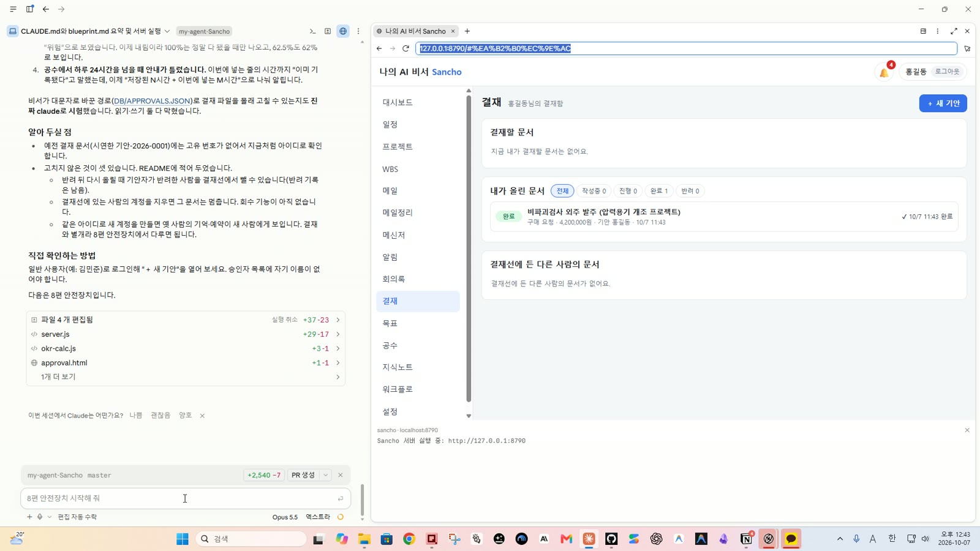Click the plus attach icon below prompt

tap(29, 517)
